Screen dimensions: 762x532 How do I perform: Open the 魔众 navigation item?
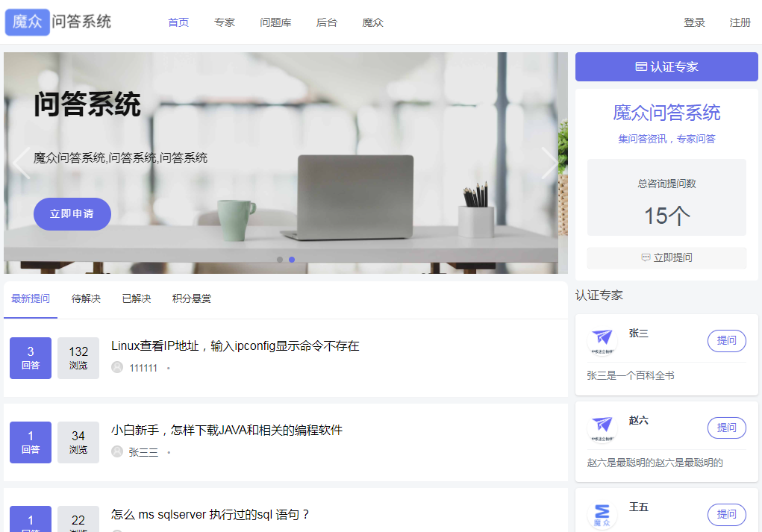pyautogui.click(x=372, y=22)
